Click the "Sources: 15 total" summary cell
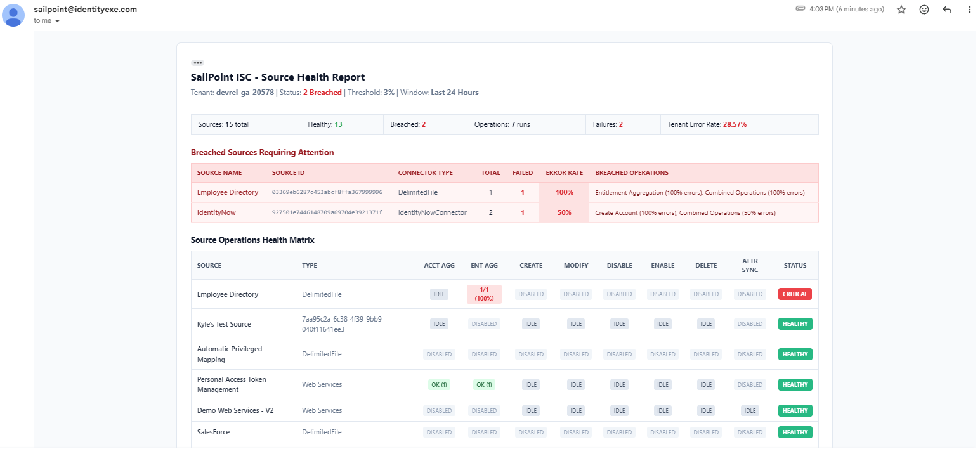This screenshot has height=449, width=980. pos(245,124)
